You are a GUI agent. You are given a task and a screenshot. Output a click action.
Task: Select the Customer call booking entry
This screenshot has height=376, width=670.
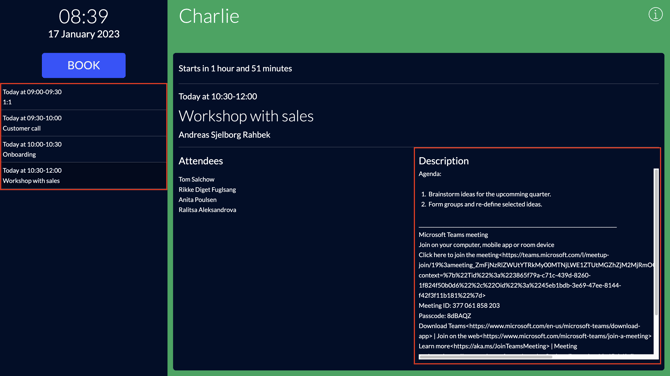(84, 123)
